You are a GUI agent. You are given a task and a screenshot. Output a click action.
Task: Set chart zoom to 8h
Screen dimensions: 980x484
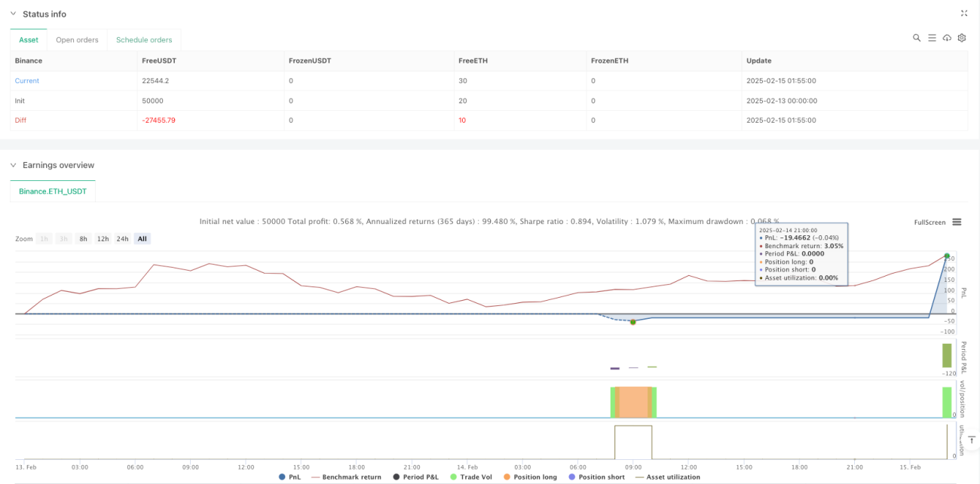[84, 239]
